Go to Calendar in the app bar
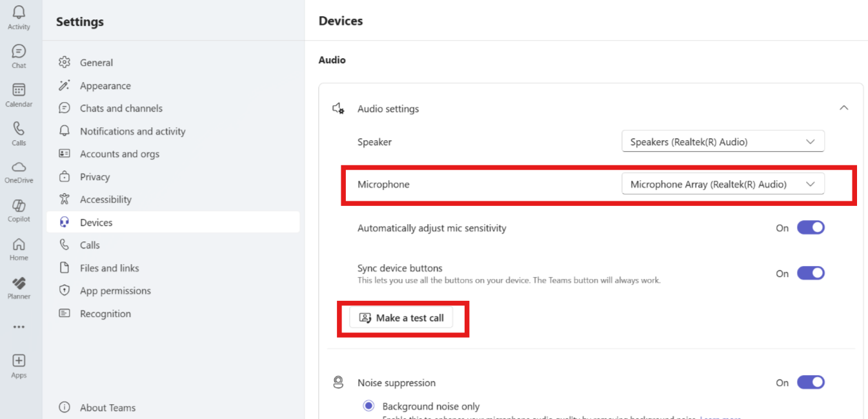Viewport: 868px width, 419px height. (19, 90)
